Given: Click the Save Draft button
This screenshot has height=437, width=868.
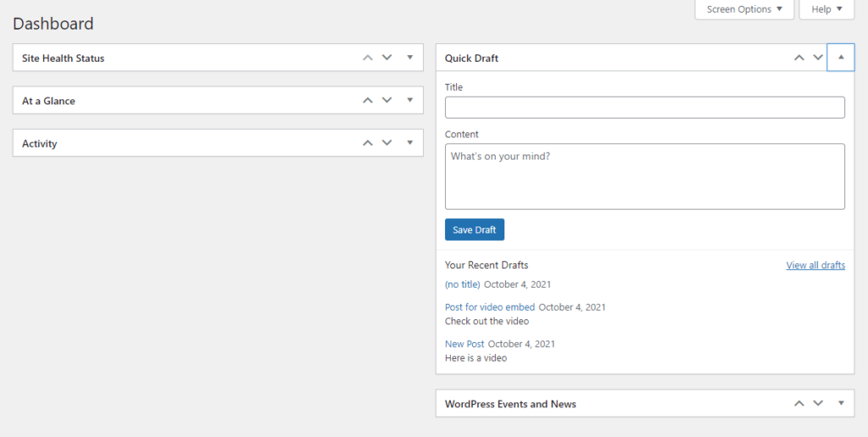Looking at the screenshot, I should [475, 230].
